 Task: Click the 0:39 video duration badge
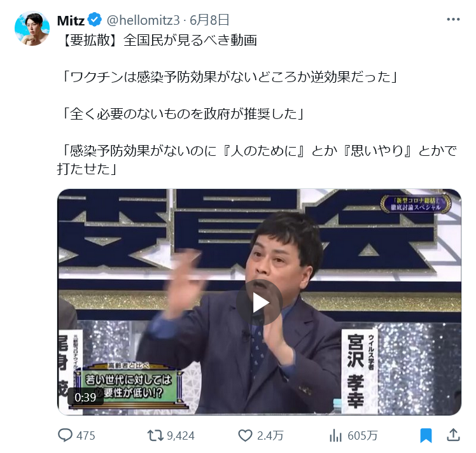tap(85, 397)
